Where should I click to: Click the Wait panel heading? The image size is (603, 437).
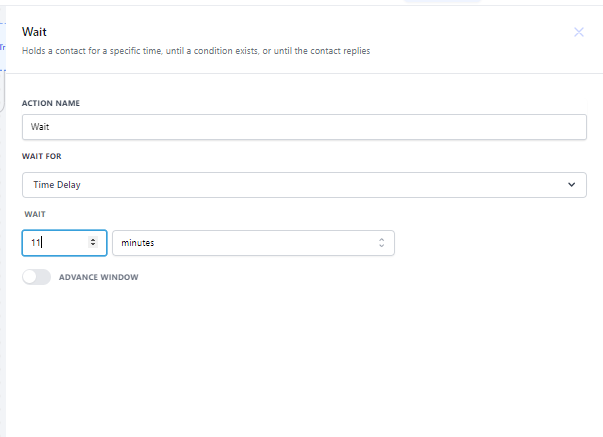click(x=33, y=32)
